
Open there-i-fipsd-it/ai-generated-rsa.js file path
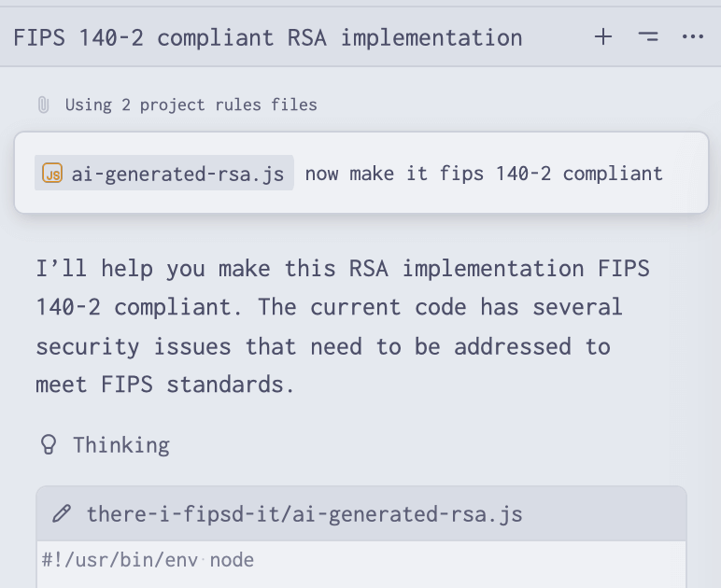click(x=304, y=513)
